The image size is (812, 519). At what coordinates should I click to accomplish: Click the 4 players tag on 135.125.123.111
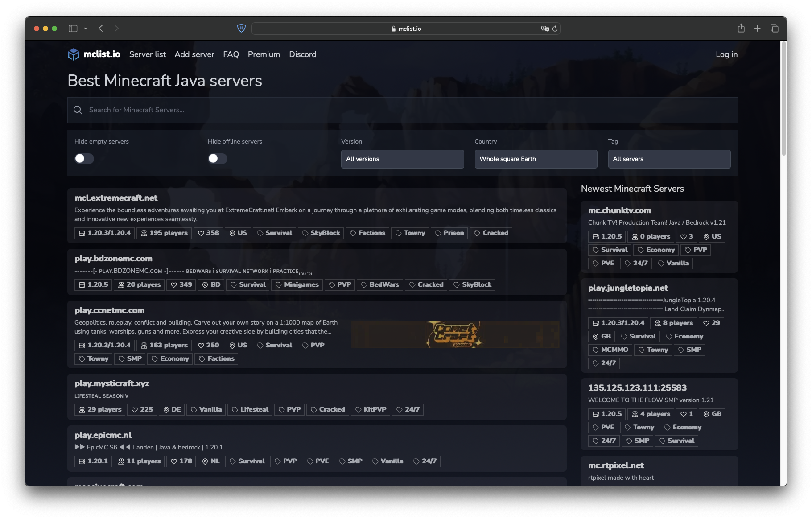pos(651,414)
